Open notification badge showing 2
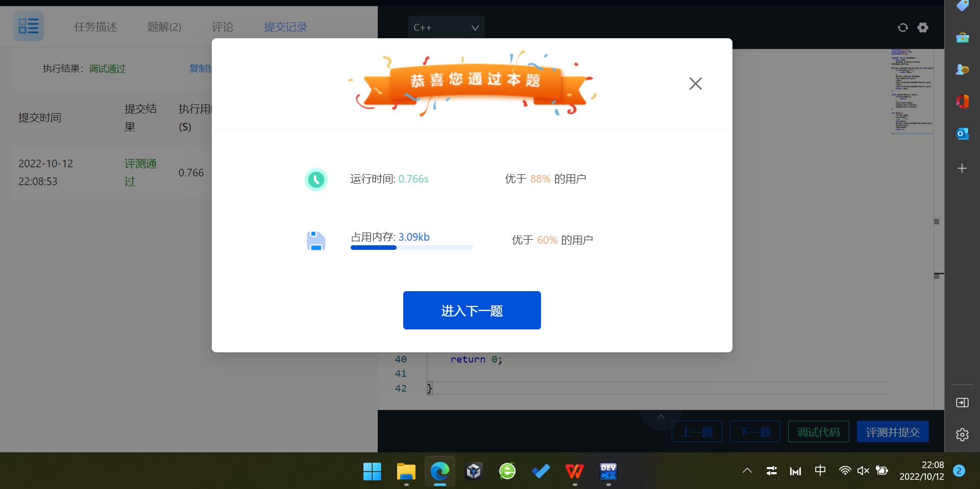The width and height of the screenshot is (980, 489). [x=959, y=471]
